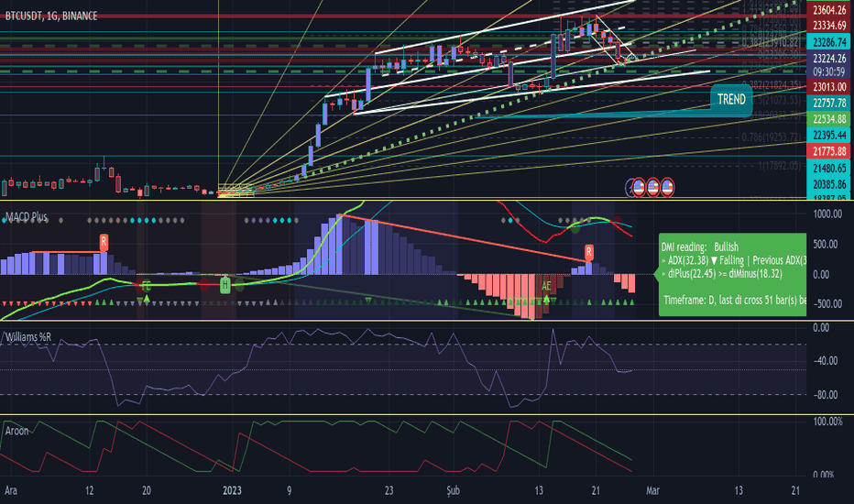Click the Ara date label on time axis

click(x=10, y=490)
